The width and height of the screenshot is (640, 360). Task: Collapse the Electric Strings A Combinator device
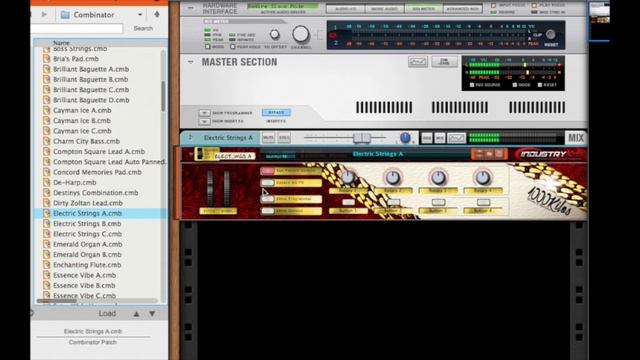(190, 154)
